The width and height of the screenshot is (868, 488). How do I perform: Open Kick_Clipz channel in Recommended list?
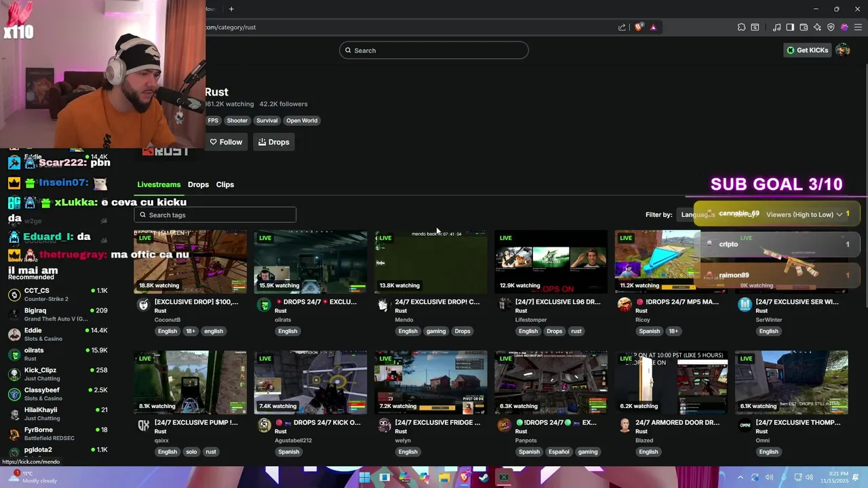click(58, 374)
